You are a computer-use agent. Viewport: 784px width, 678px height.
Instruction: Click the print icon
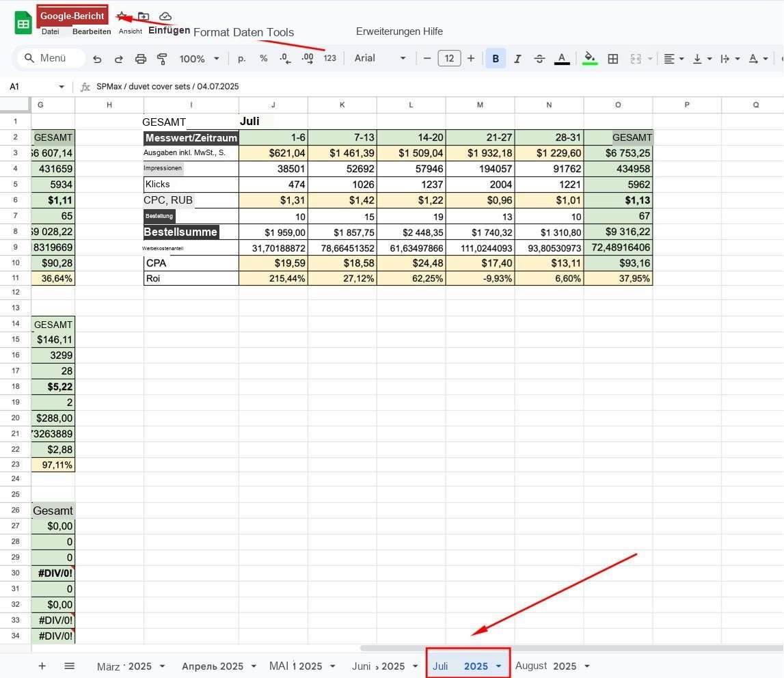click(141, 59)
